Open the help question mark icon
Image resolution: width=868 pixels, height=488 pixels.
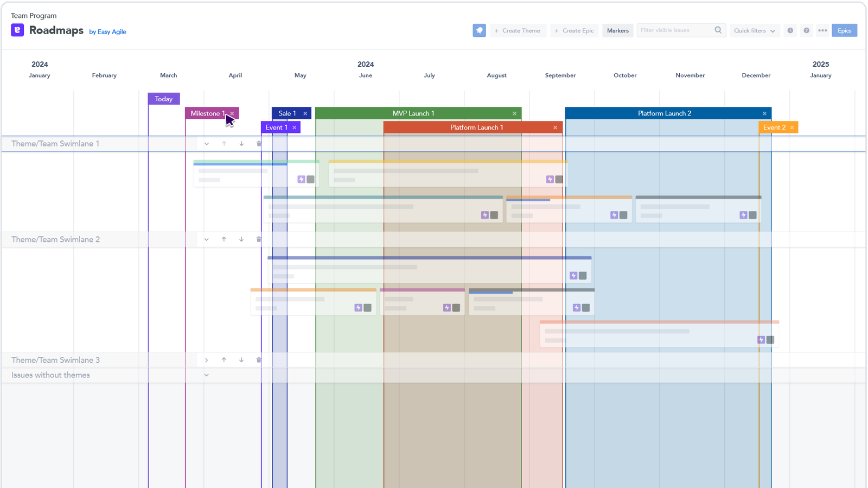click(807, 30)
